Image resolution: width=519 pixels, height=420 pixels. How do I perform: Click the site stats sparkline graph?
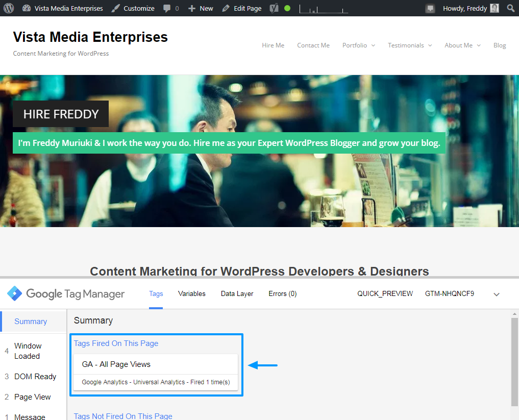point(324,9)
